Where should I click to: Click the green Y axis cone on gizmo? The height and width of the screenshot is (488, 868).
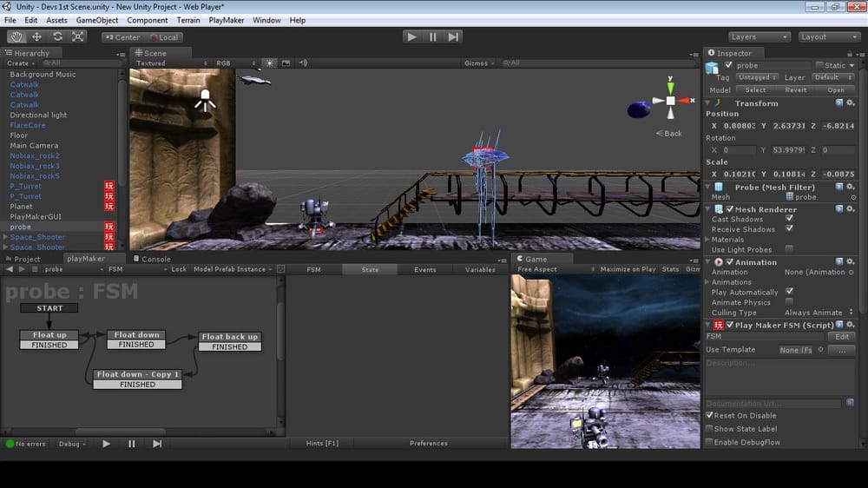pyautogui.click(x=670, y=88)
